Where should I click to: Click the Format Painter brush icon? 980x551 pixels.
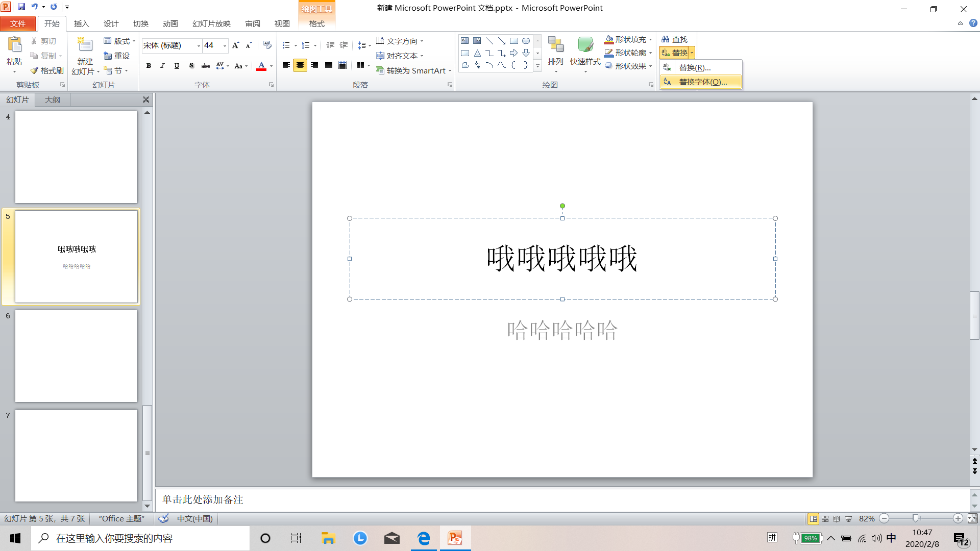click(x=35, y=70)
